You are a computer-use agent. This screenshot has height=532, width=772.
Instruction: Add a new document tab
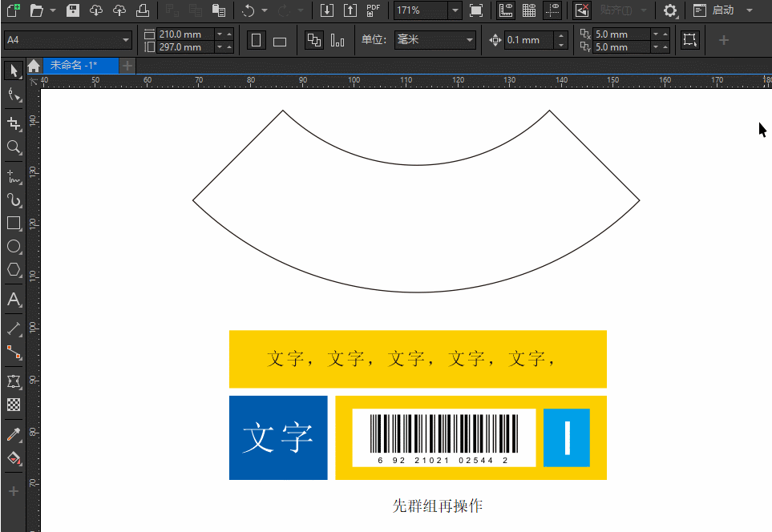[x=127, y=66]
